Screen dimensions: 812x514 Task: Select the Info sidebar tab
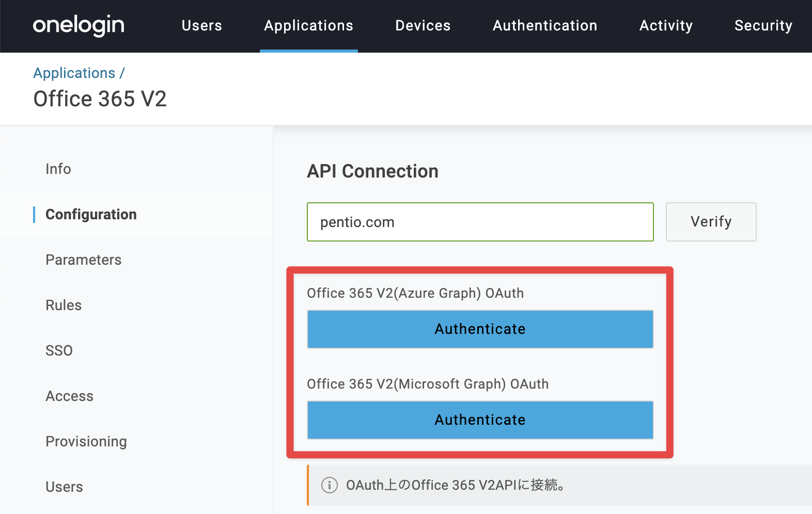coord(58,169)
